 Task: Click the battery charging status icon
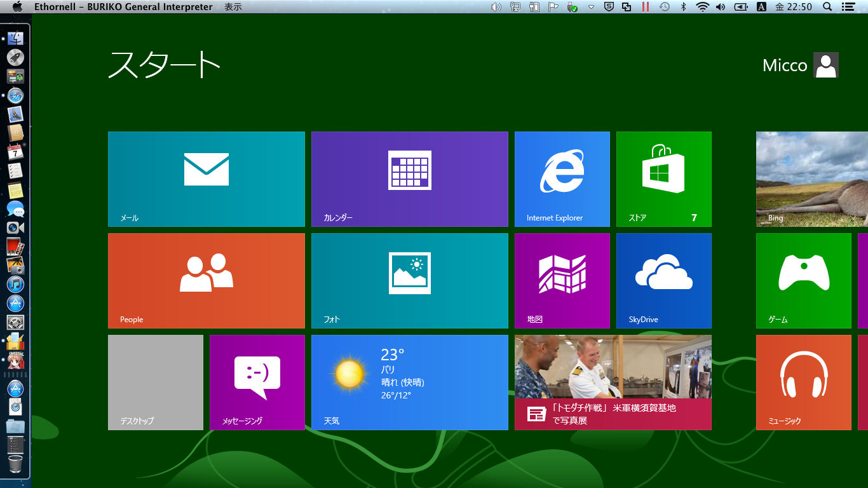(741, 6)
